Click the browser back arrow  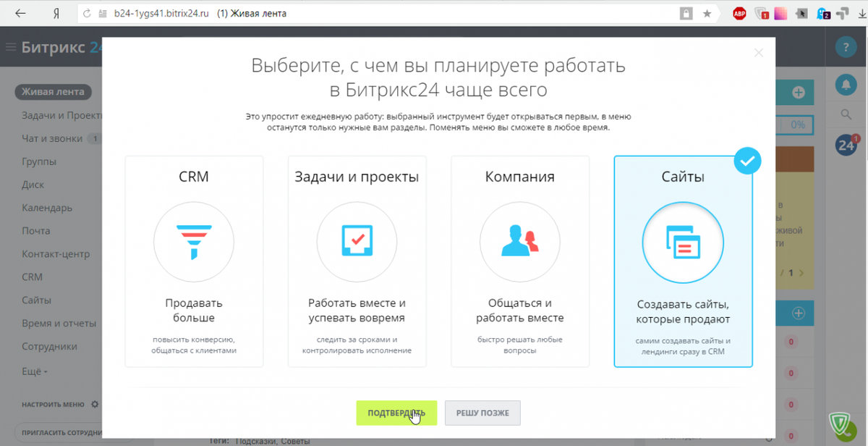(x=21, y=14)
